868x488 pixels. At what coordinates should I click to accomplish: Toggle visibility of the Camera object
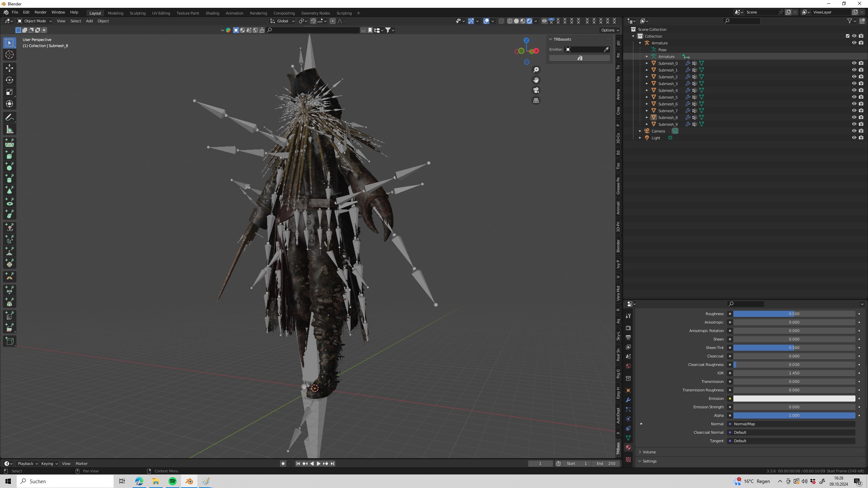coord(854,131)
